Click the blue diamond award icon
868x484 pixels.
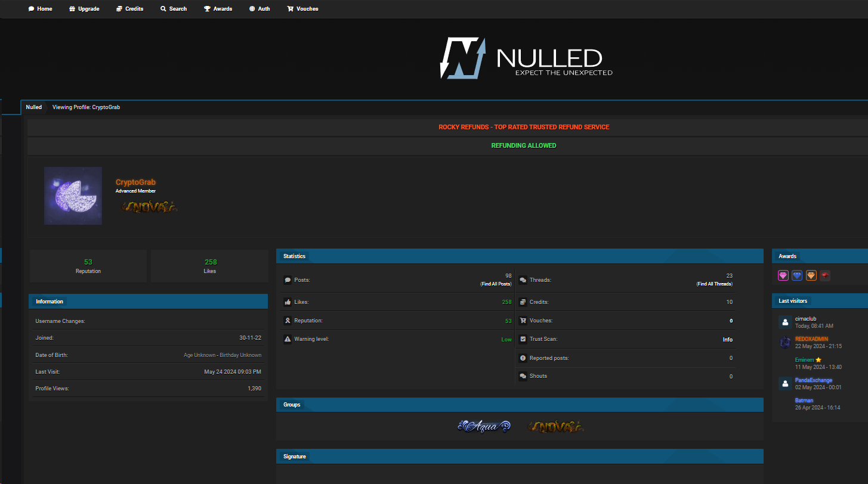[x=797, y=275]
